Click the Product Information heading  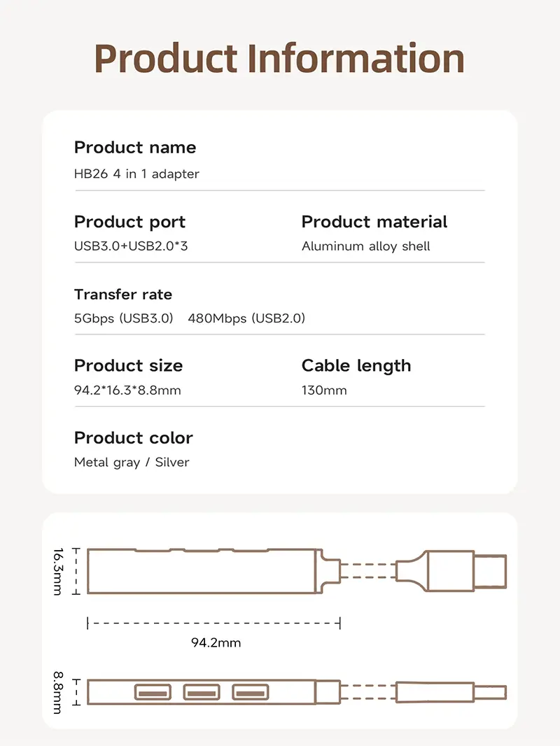279,59
